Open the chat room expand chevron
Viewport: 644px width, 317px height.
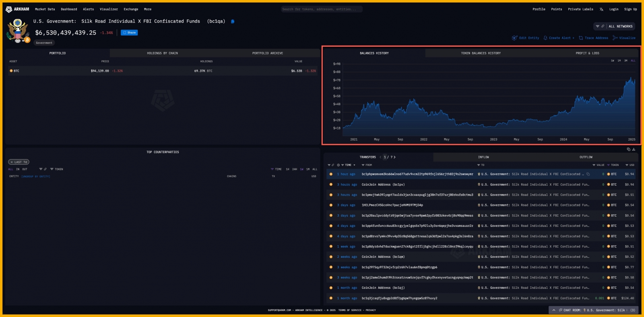pyautogui.click(x=554, y=310)
